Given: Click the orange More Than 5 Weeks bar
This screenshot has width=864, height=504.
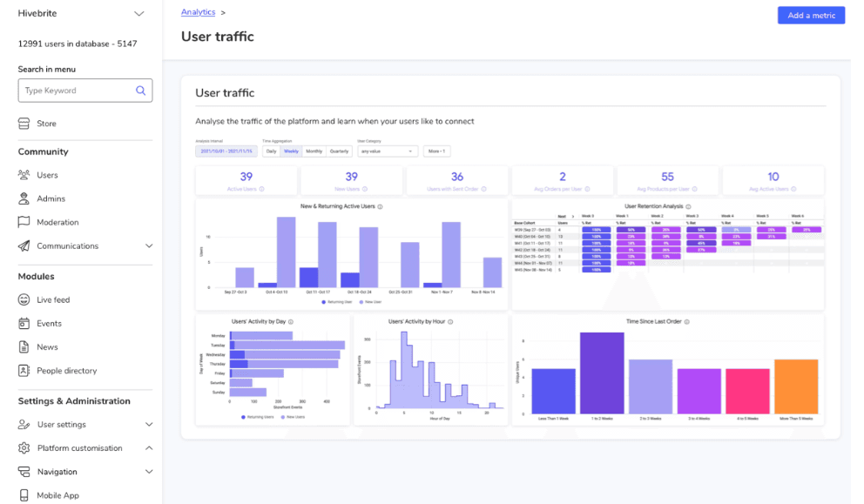Looking at the screenshot, I should (796, 386).
